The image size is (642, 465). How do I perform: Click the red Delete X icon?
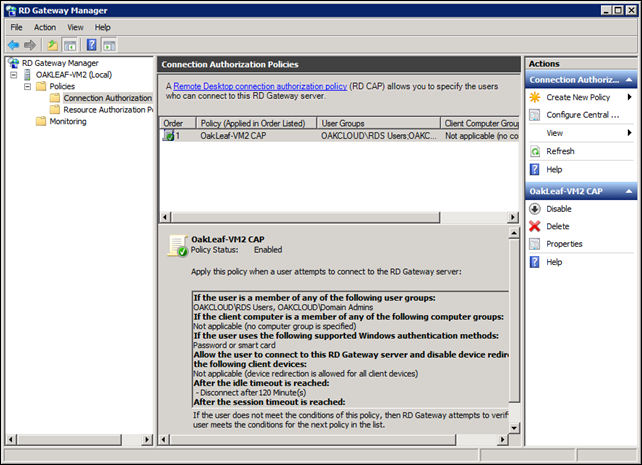534,226
